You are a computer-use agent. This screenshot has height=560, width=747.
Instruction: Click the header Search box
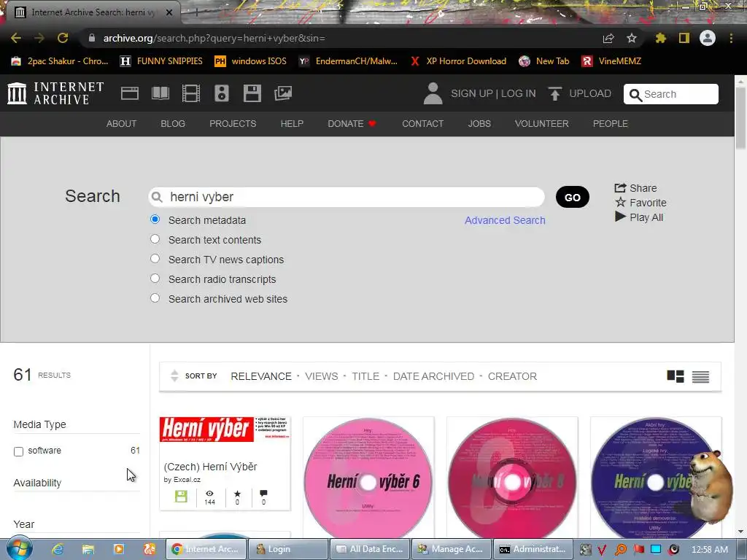coord(671,94)
